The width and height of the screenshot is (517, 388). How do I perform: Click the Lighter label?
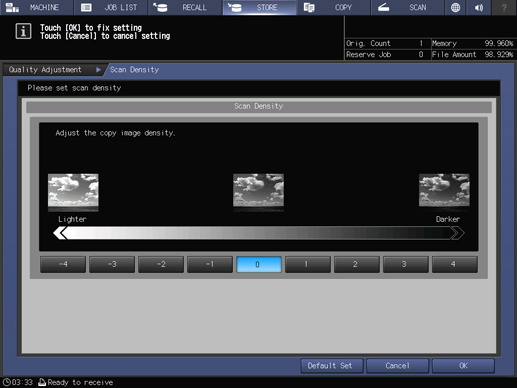point(72,219)
